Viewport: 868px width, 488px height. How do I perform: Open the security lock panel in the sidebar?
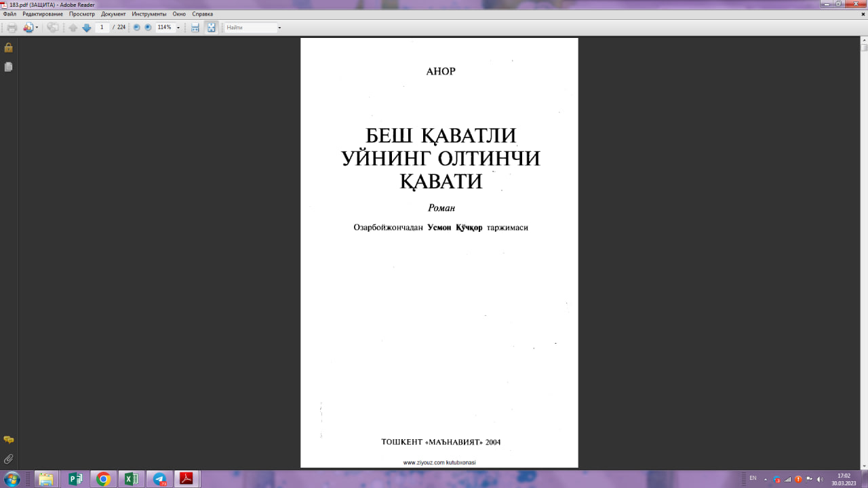(x=8, y=47)
